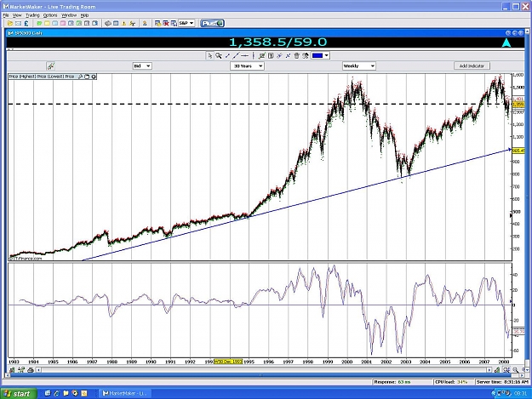Click the chart style icon left of Bid
The width and height of the screenshot is (532, 399).
click(x=50, y=66)
